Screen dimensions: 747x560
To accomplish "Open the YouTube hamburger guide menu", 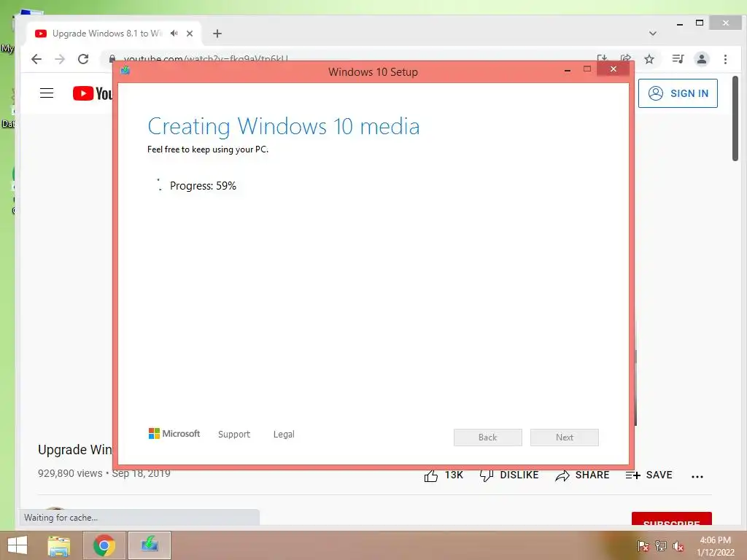I will 47,93.
